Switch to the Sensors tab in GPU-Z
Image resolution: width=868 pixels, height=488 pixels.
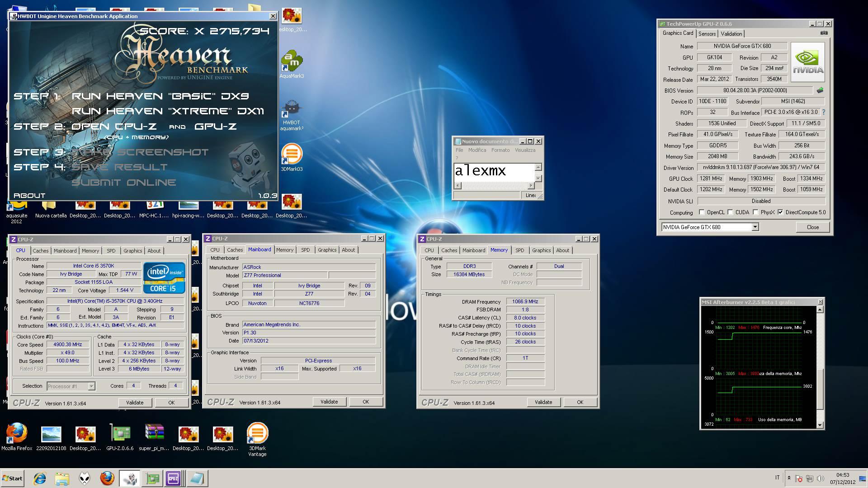(707, 34)
